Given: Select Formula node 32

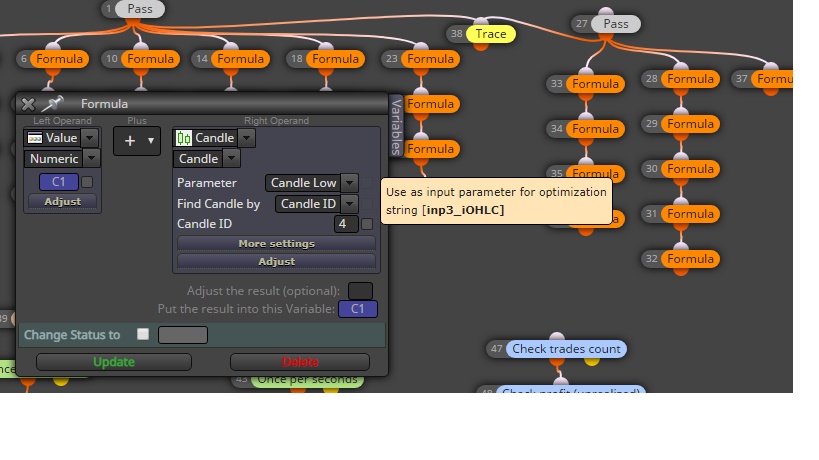Looking at the screenshot, I should tap(691, 258).
